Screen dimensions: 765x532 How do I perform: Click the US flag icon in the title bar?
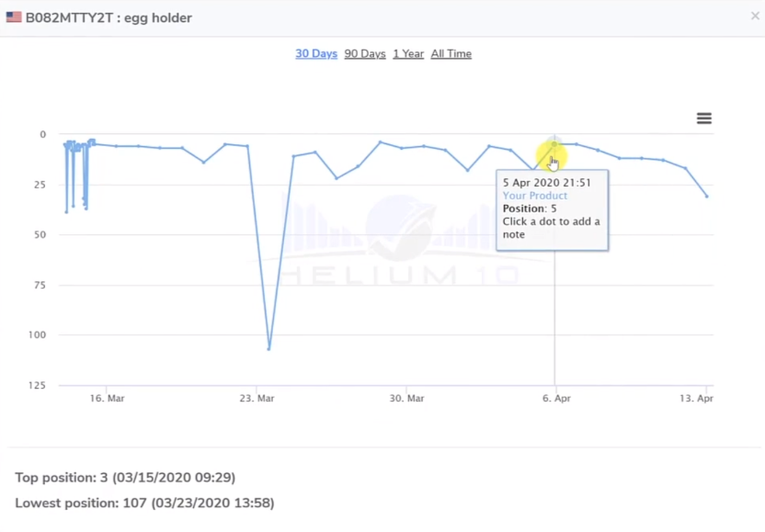click(13, 17)
